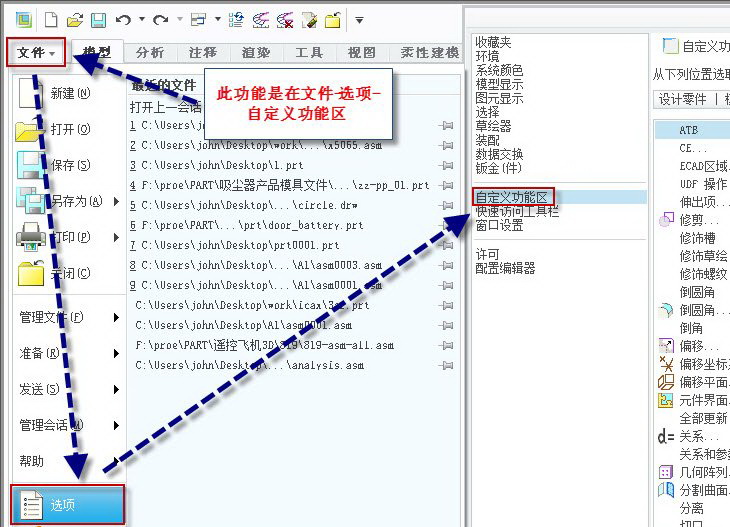Open recent file asm0003.asm
This screenshot has height=527, width=730.
tap(256, 265)
